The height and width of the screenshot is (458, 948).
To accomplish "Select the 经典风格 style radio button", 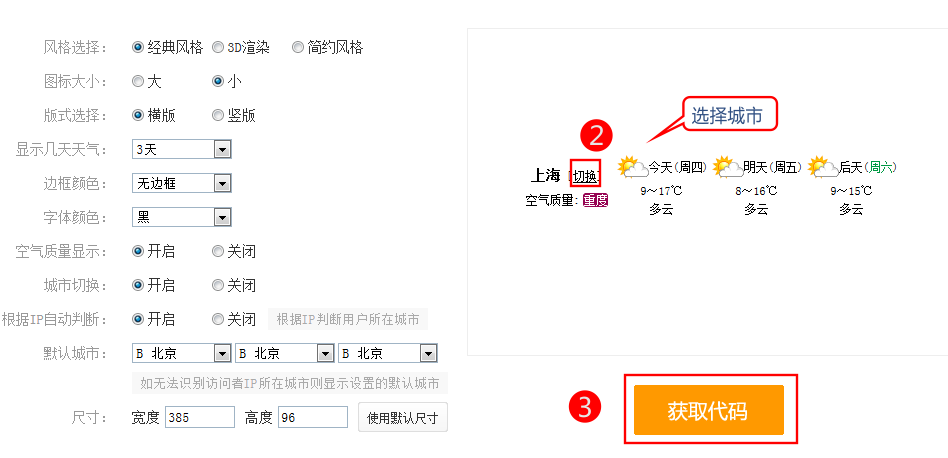I will coord(138,47).
